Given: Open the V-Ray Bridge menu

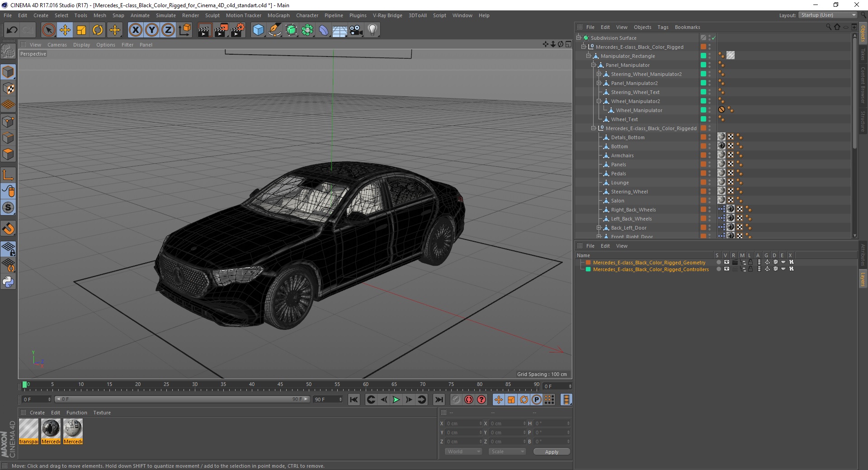Looking at the screenshot, I should tap(387, 15).
